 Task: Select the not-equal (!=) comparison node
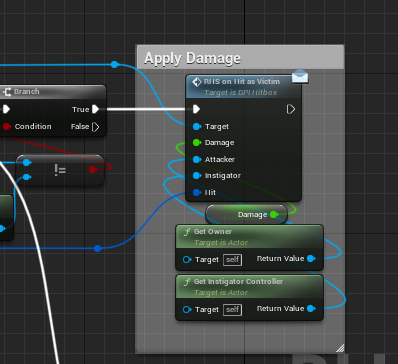pyautogui.click(x=60, y=170)
